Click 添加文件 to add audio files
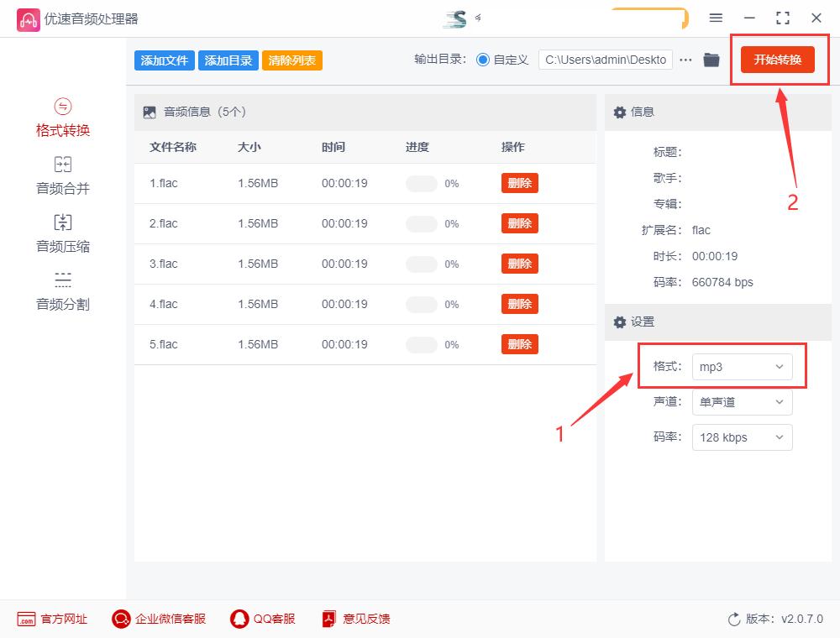Image resolution: width=840 pixels, height=638 pixels. pos(164,60)
